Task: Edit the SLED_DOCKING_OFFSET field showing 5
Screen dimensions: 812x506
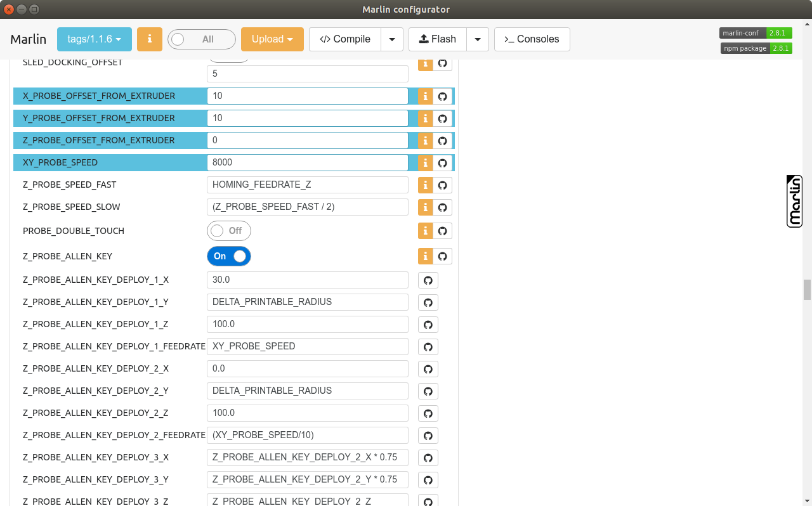Action: click(x=308, y=74)
